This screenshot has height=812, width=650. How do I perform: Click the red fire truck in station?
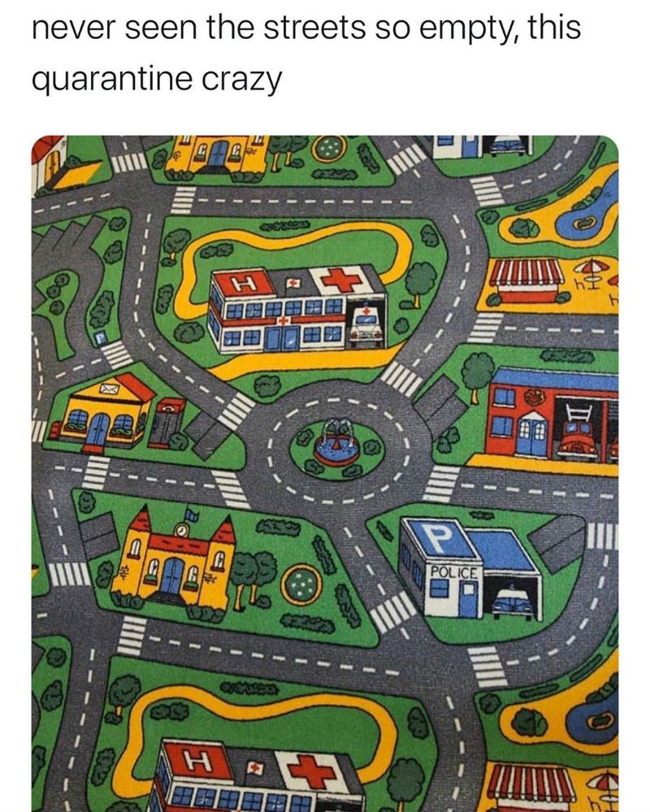[577, 441]
